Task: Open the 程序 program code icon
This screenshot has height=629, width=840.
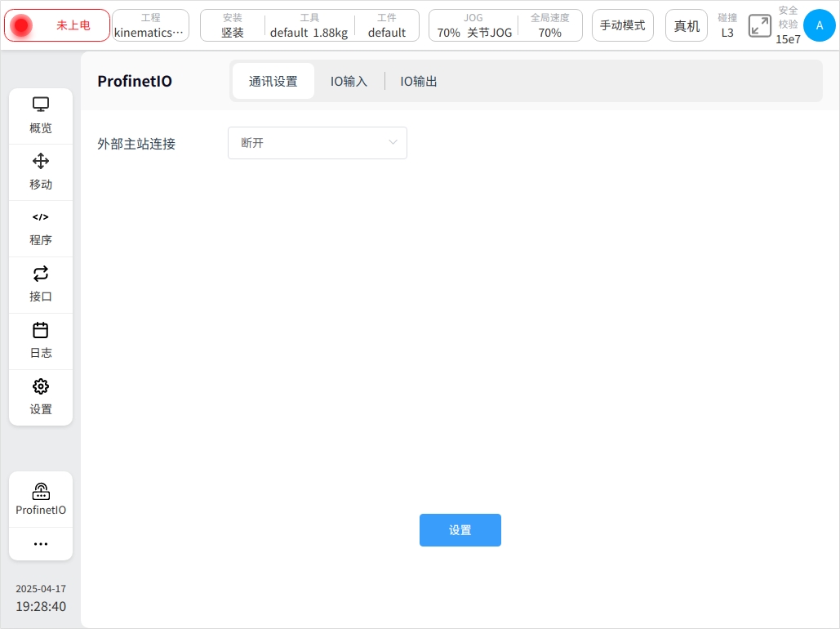Action: (41, 218)
